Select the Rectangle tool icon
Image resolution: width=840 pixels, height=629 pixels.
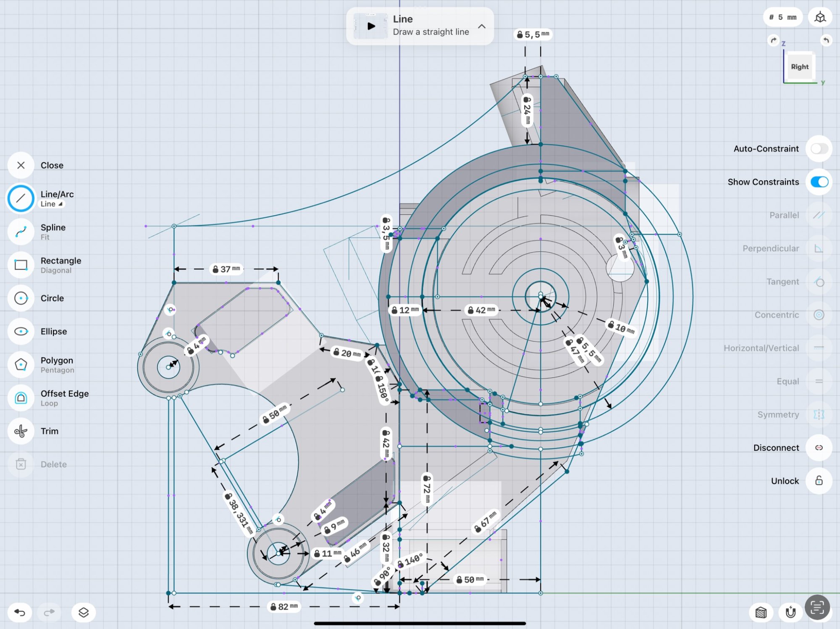[x=21, y=265]
